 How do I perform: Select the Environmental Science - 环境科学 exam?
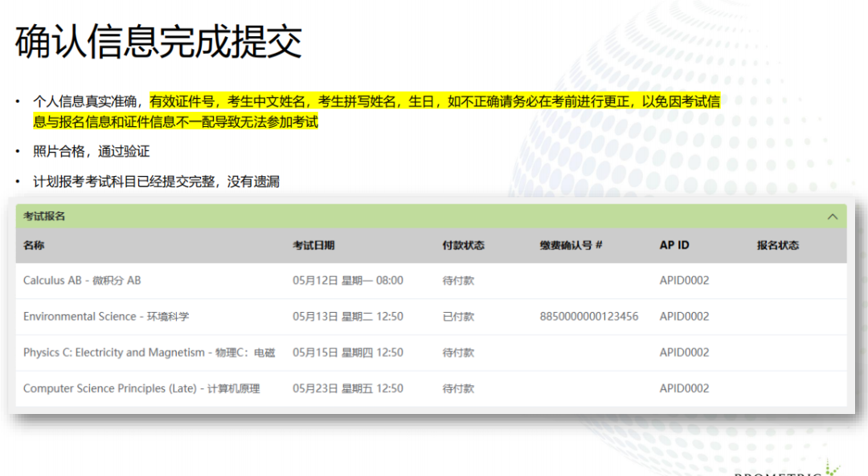[x=106, y=317]
